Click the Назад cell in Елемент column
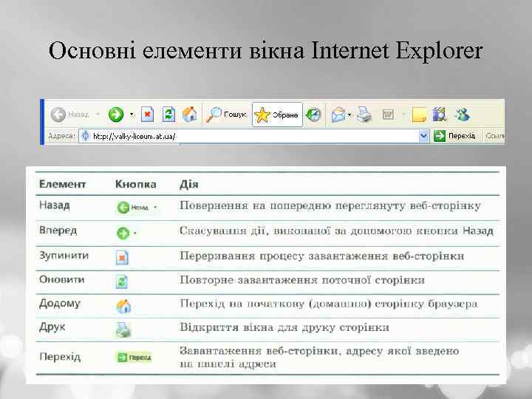The width and height of the screenshot is (532, 399). (x=54, y=205)
